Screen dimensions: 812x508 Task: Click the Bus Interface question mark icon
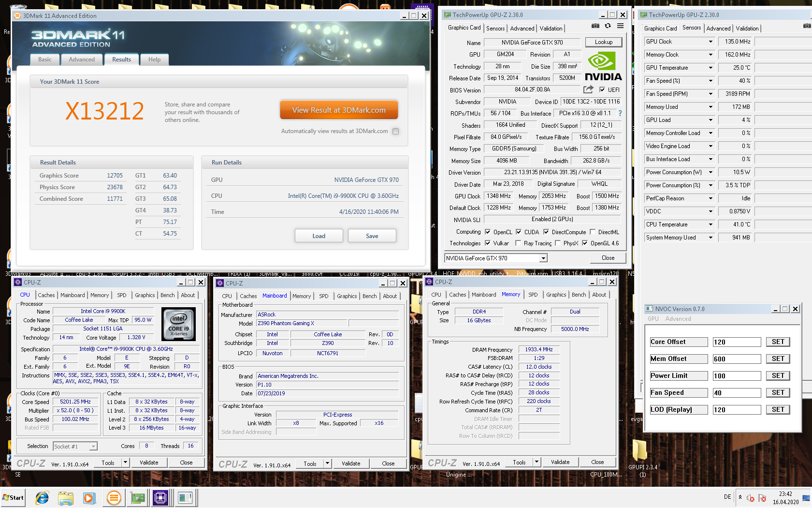pos(620,113)
